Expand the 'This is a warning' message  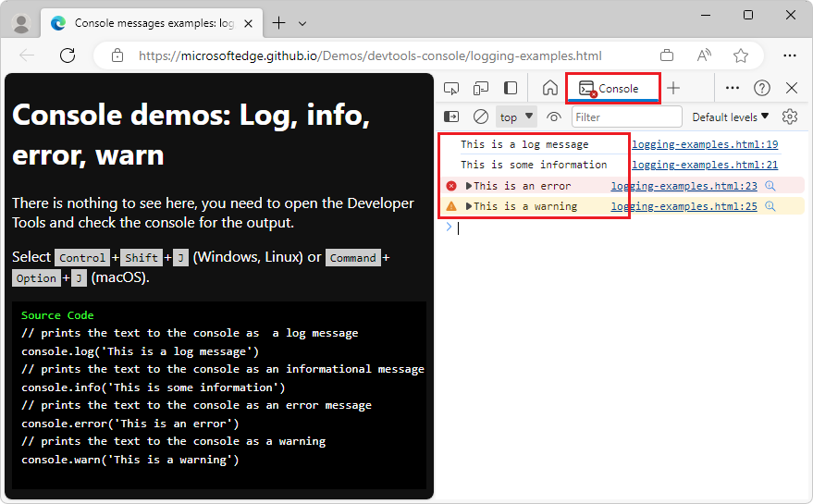[x=469, y=206]
